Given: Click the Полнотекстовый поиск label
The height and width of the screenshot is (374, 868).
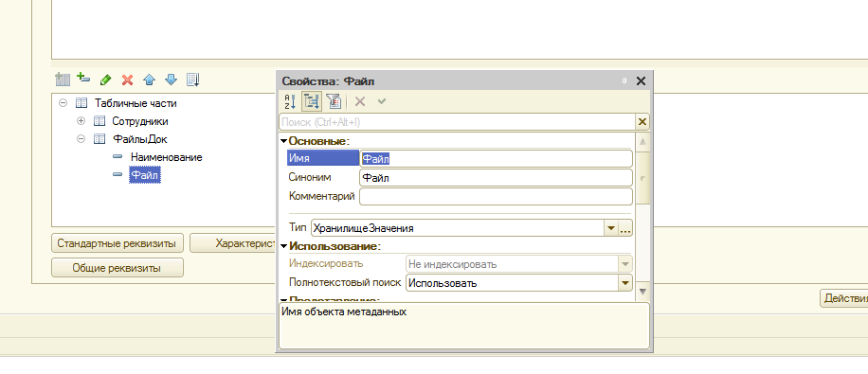Looking at the screenshot, I should point(345,282).
